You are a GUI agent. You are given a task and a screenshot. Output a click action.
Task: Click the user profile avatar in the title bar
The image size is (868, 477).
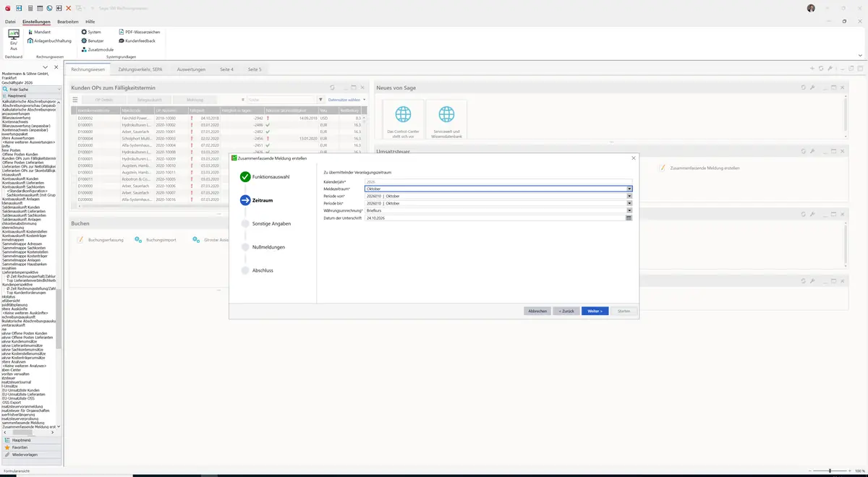(811, 8)
